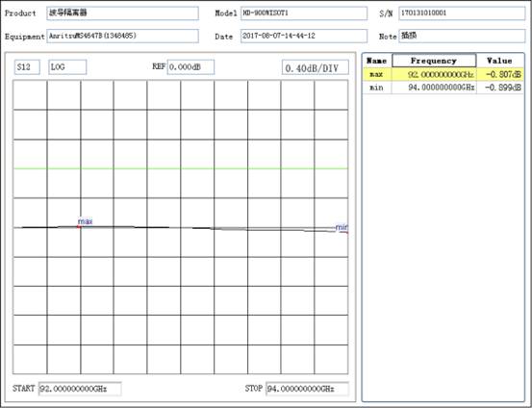Click the STOP frequency field
Viewport: 532px width, 408px height.
(x=307, y=389)
